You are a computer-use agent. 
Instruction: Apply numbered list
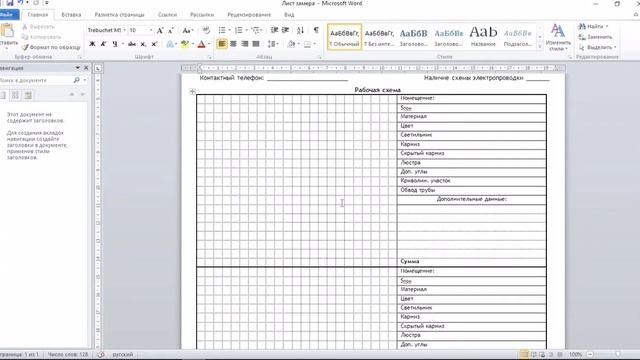[239, 30]
